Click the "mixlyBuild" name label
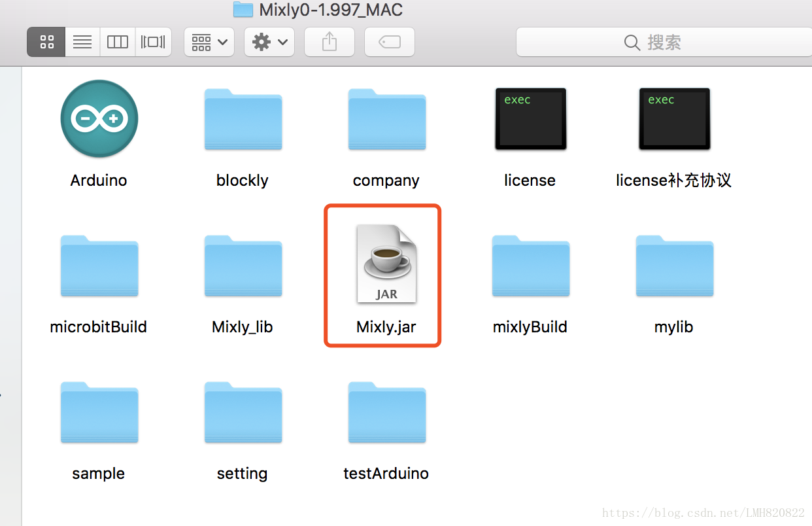 click(x=530, y=327)
